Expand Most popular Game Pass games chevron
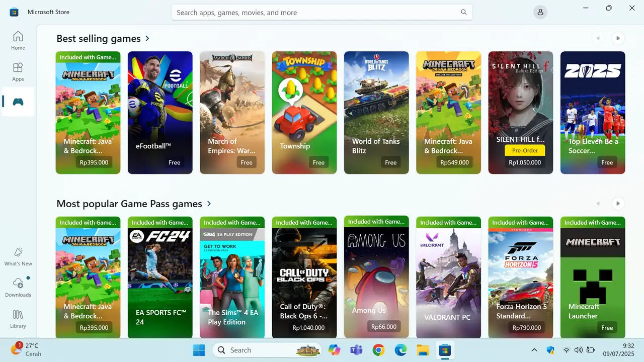 click(209, 204)
